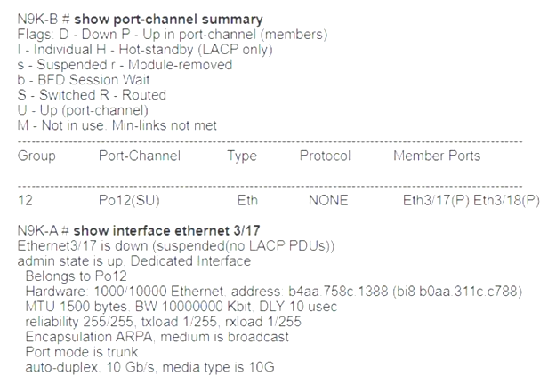
Task: Click the "Port-Channel" column header
Action: click(140, 156)
